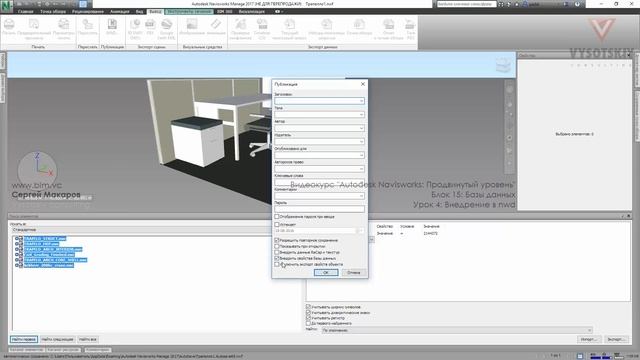Open the Инструменты элемента contextual tab

(190, 11)
